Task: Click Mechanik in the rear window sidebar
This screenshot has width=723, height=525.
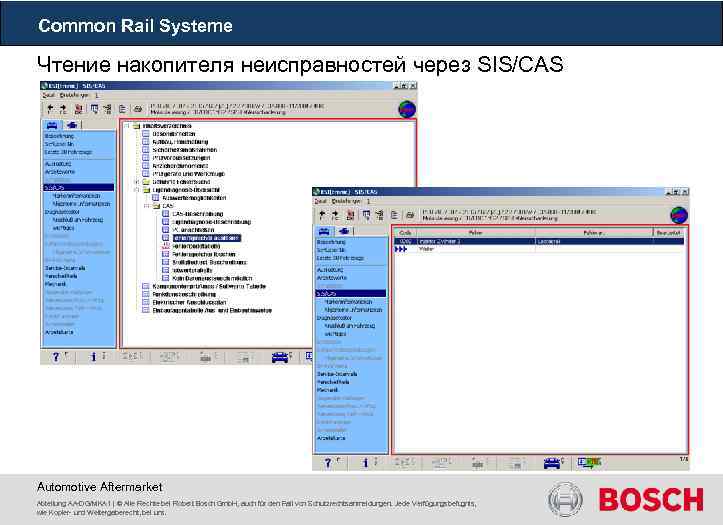Action: click(x=55, y=284)
